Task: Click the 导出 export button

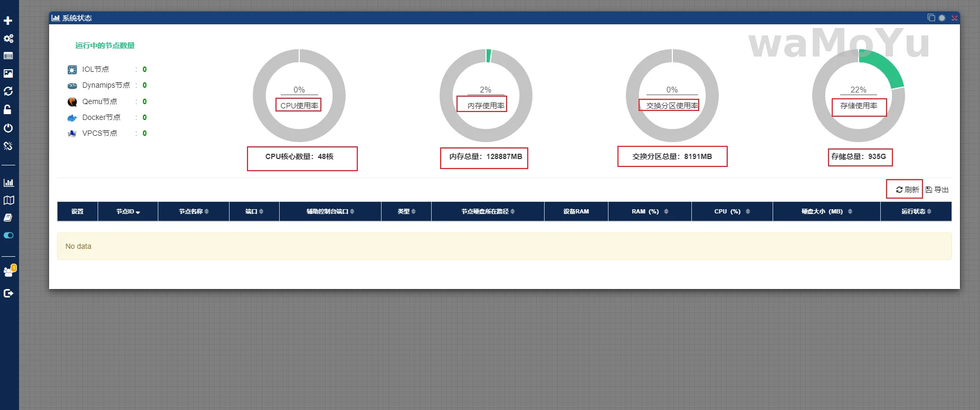Action: (x=937, y=190)
